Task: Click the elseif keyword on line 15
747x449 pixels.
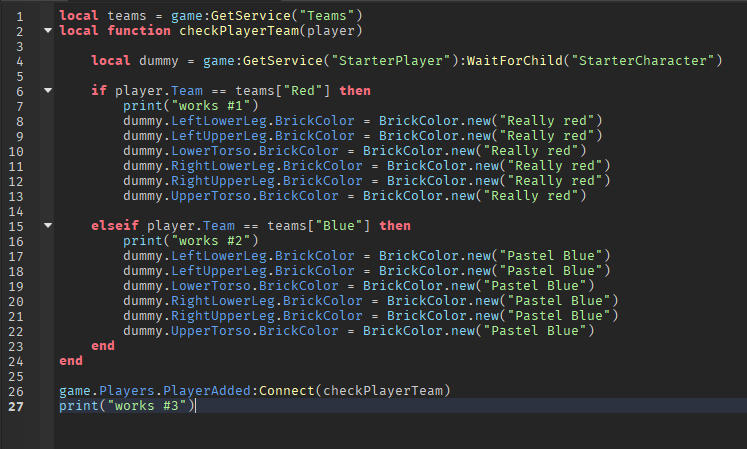Action: click(x=115, y=225)
